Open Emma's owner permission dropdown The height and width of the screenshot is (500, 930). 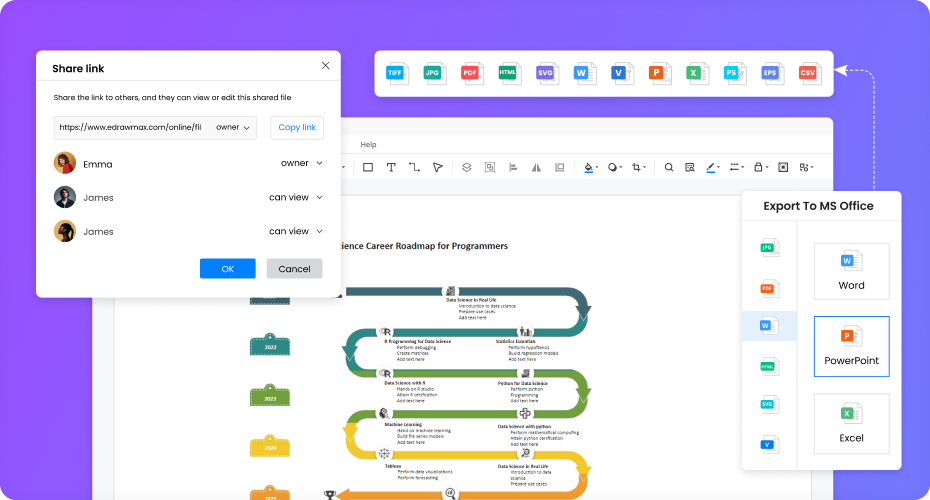302,163
